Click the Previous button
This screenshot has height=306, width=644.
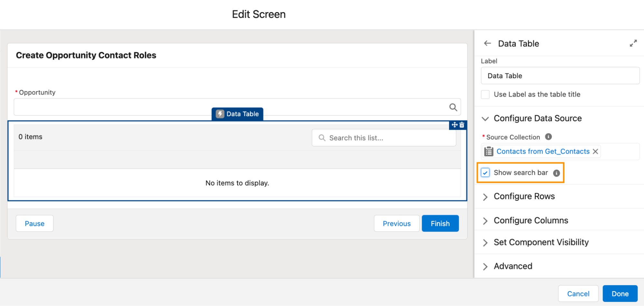[x=397, y=223]
